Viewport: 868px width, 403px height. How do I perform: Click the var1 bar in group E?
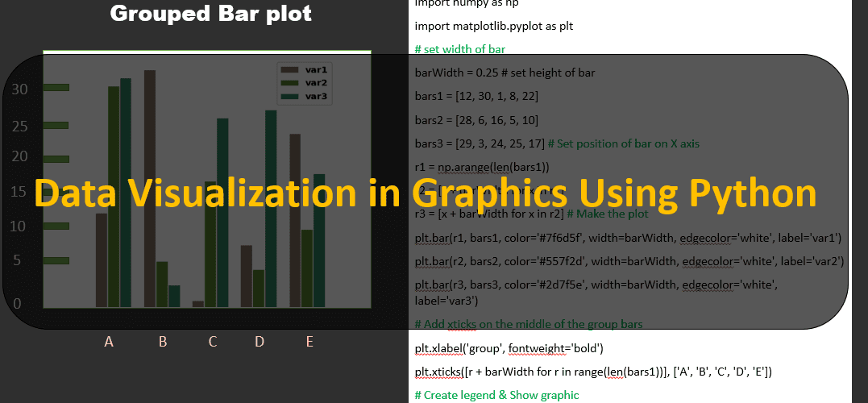295,220
